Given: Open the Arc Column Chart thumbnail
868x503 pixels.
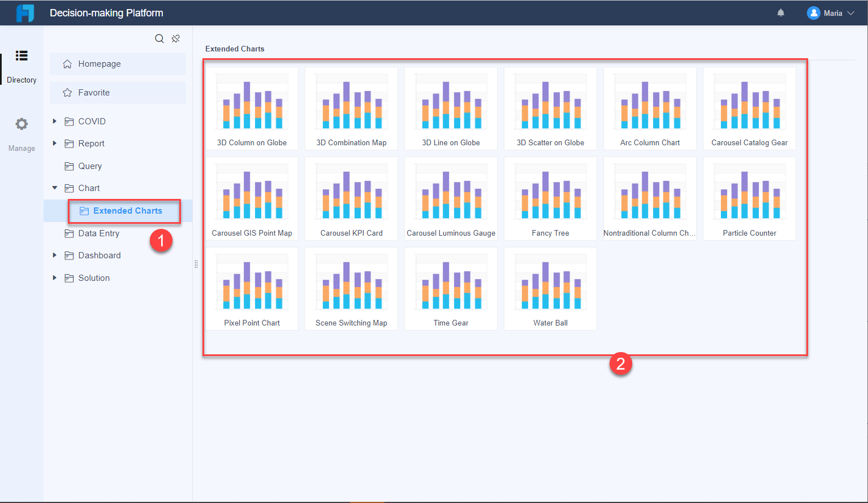Looking at the screenshot, I should (x=650, y=109).
